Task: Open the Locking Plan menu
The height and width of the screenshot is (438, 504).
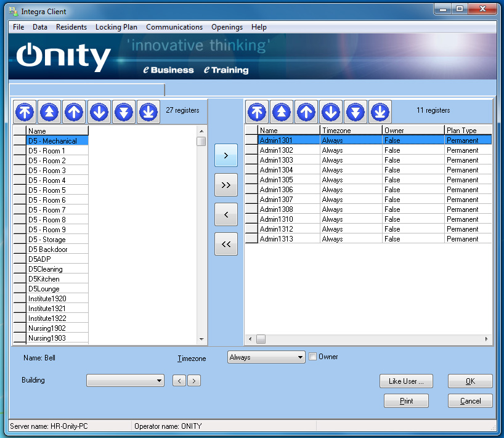Action: [x=116, y=27]
